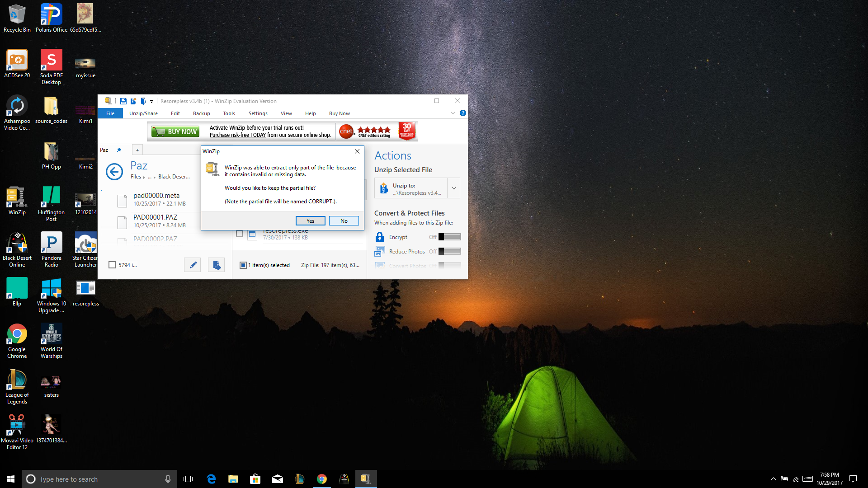Click the Unzip to folder icon

point(384,188)
